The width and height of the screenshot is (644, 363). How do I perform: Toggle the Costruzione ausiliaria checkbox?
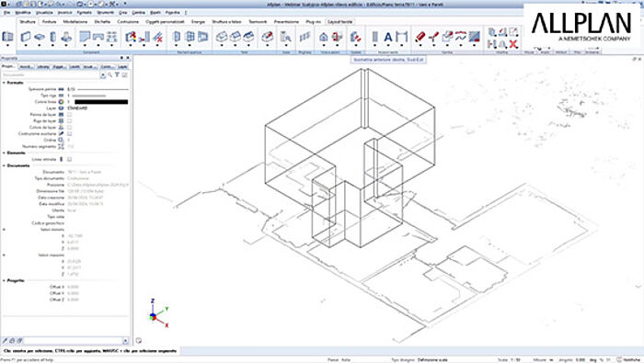(x=69, y=134)
